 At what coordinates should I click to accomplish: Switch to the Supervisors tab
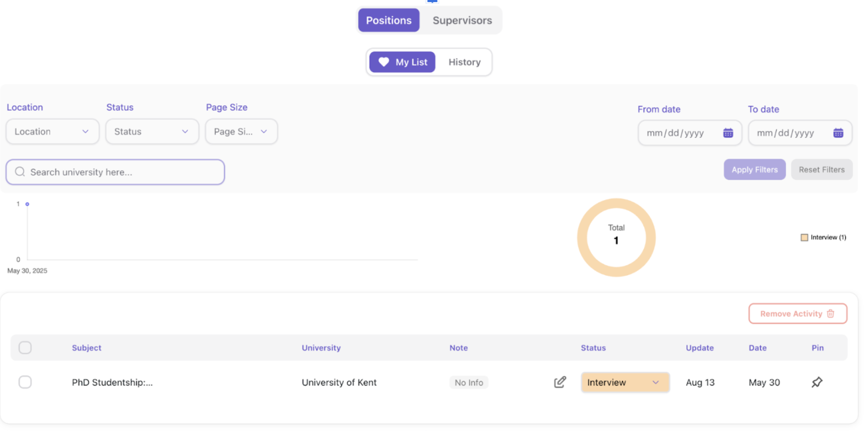(x=462, y=20)
